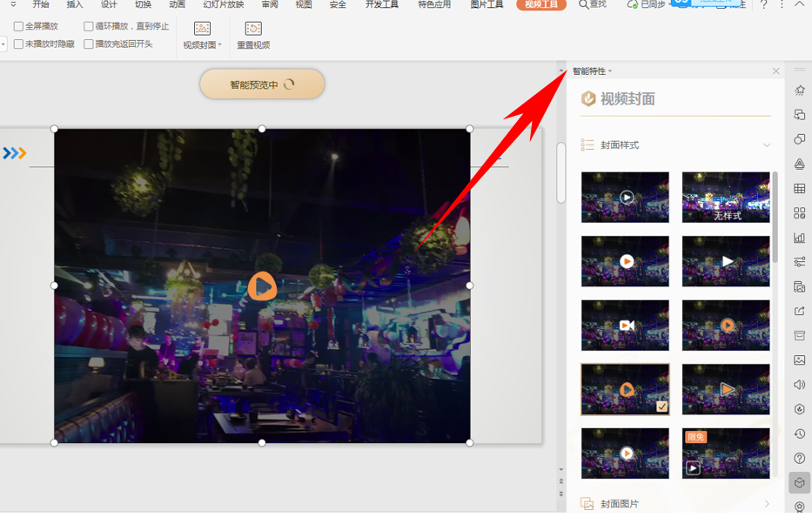Viewport: 812px width, 524px height.
Task: Open the share/export sidebar icon
Action: click(799, 311)
